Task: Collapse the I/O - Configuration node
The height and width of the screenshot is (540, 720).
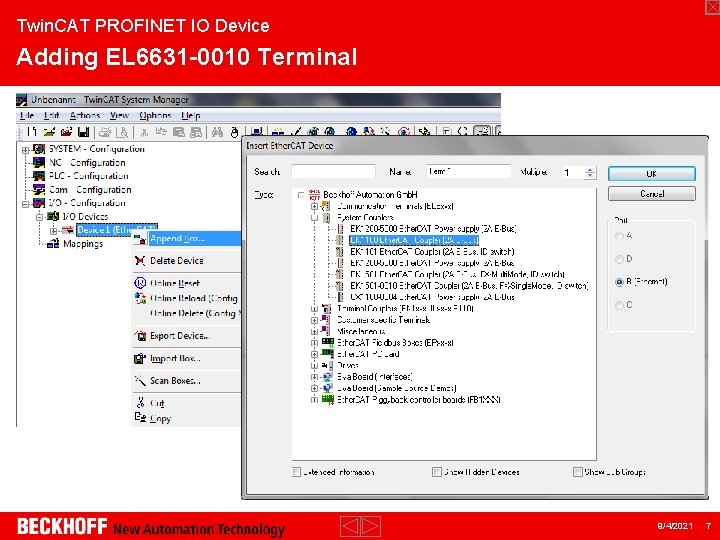Action: pos(26,203)
